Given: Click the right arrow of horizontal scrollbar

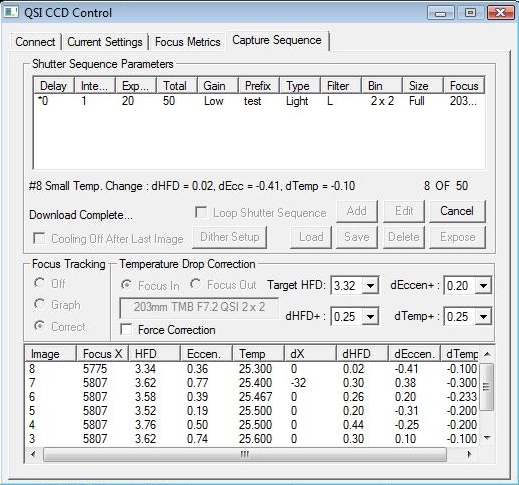Looking at the screenshot, I should click(x=469, y=454).
